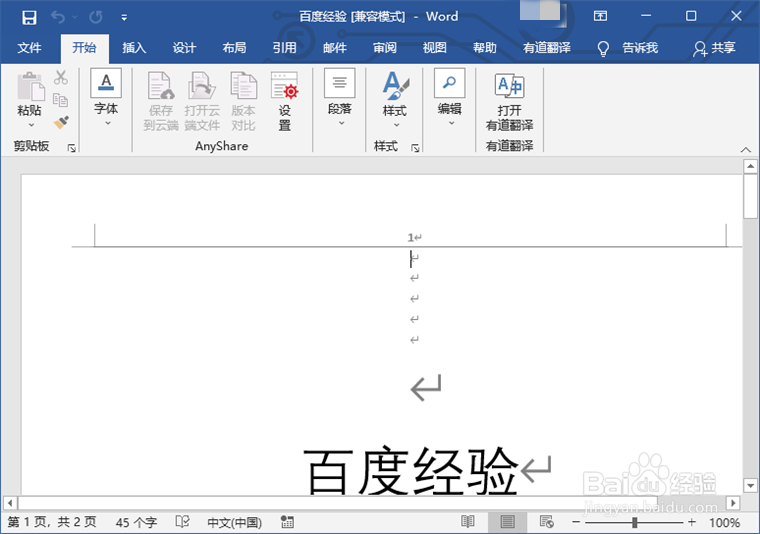Open the 样式 gallery dropdown

pyautogui.click(x=395, y=101)
